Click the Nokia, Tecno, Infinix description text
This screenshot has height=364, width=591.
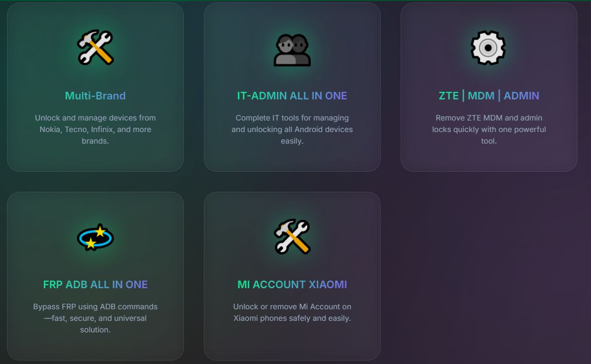pyautogui.click(x=95, y=130)
